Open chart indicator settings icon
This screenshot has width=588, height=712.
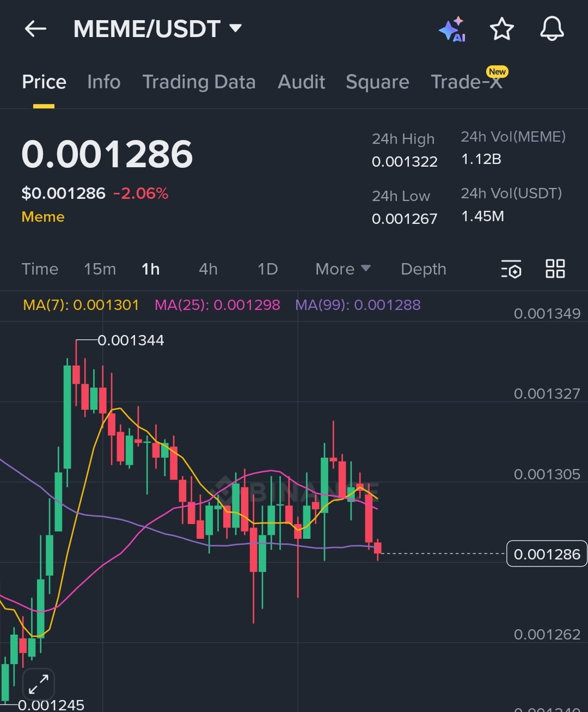click(x=511, y=269)
